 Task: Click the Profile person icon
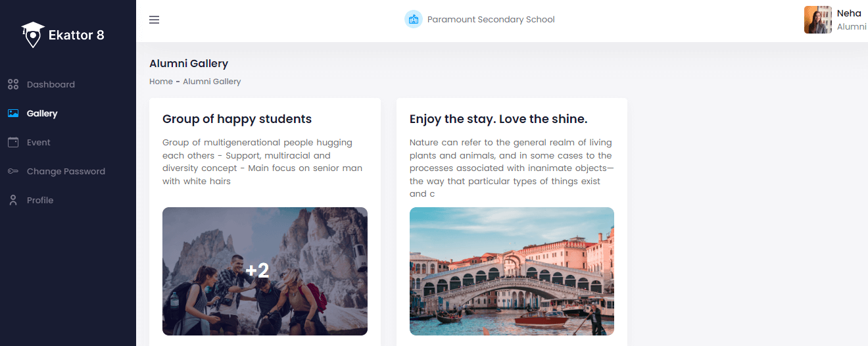(13, 200)
